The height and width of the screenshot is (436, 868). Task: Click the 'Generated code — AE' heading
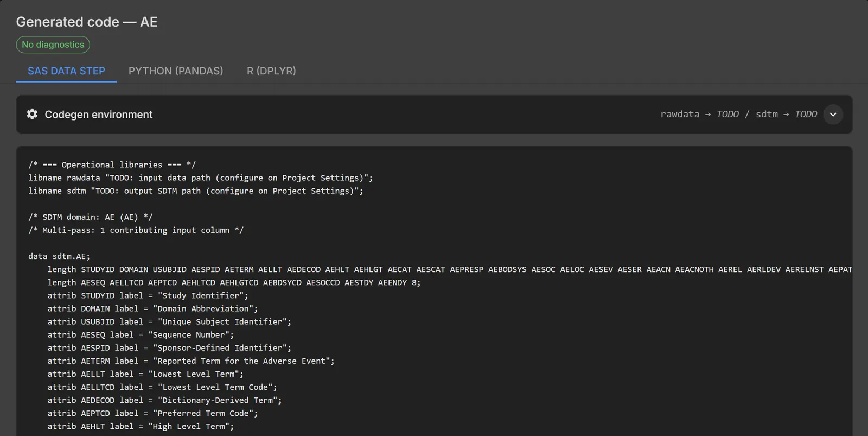coord(87,22)
